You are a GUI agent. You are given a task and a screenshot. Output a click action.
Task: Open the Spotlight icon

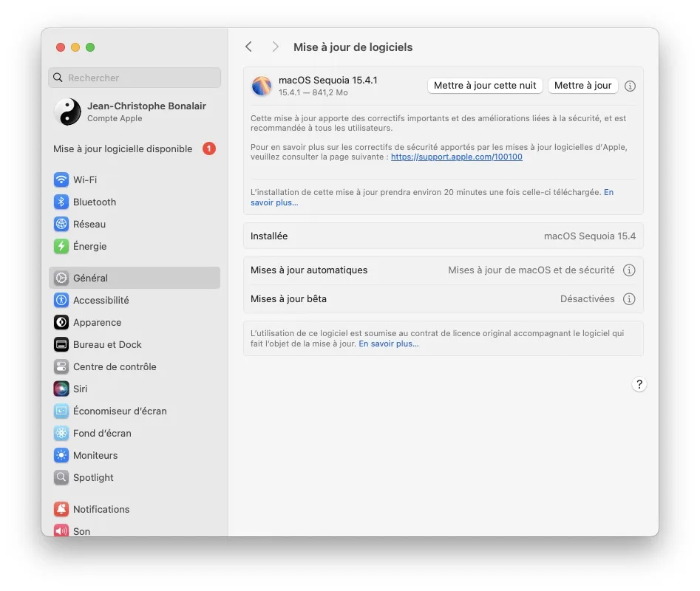(61, 477)
